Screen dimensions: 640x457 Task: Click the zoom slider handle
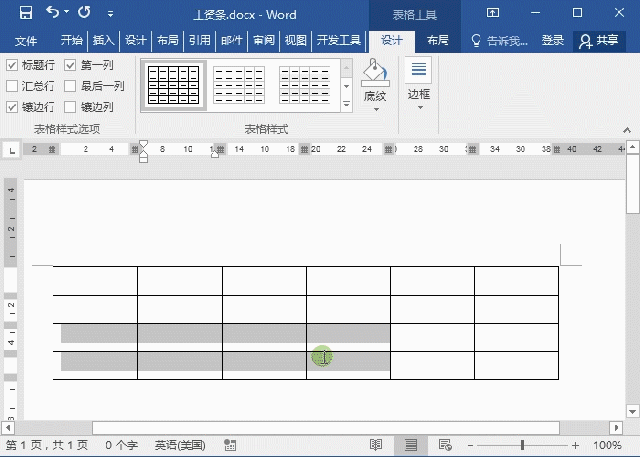(x=522, y=445)
